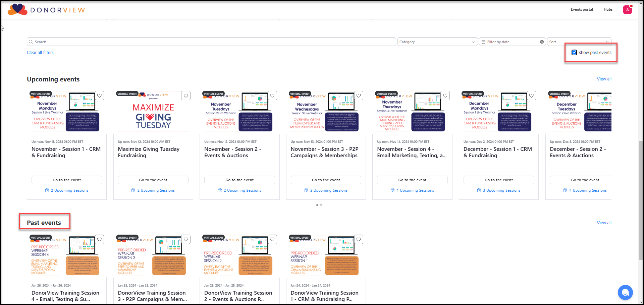Favorite December Session 1 CRM event

coord(531,96)
